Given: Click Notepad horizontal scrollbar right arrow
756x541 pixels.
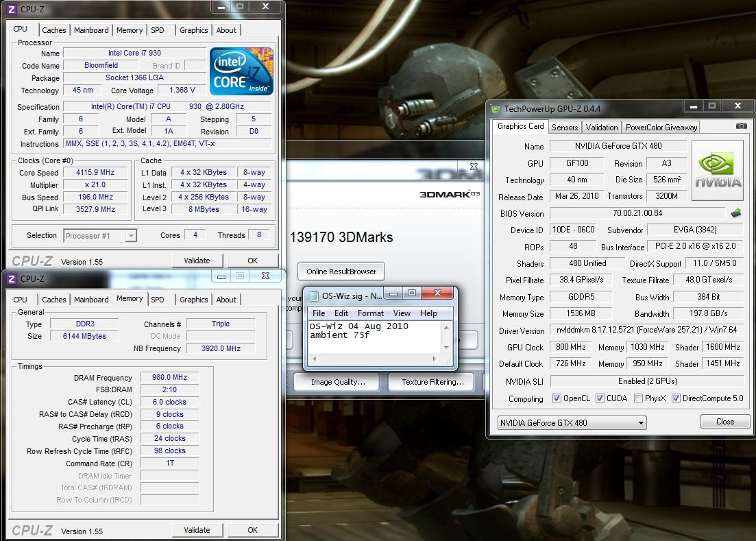Looking at the screenshot, I should point(435,359).
